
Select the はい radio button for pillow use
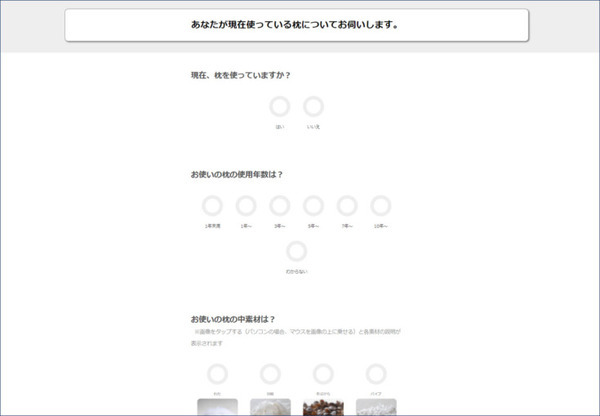[x=280, y=107]
